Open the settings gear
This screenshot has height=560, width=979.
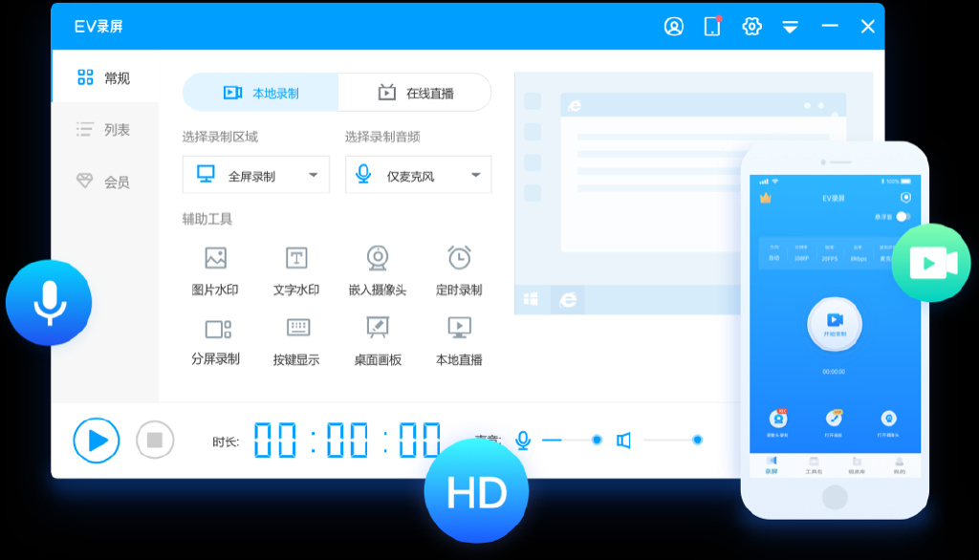point(751,27)
